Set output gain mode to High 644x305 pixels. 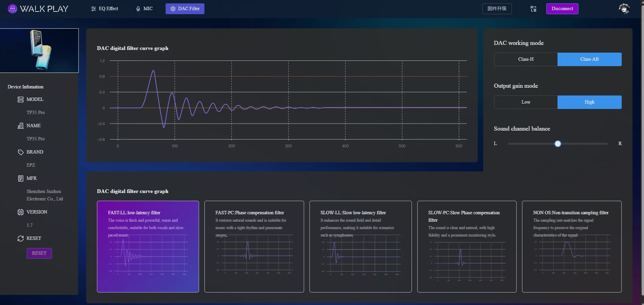[590, 102]
